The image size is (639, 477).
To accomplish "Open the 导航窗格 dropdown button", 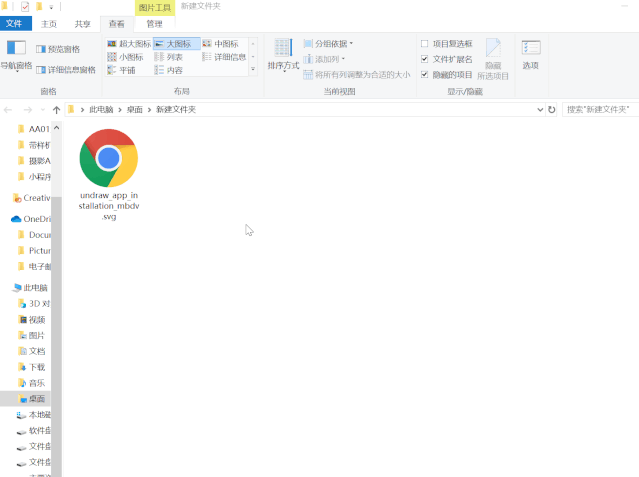I will tap(16, 57).
